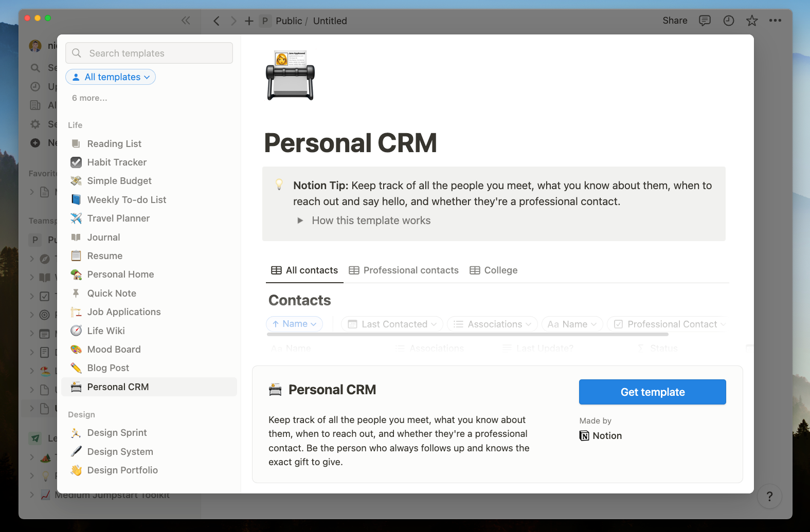810x532 pixels.
Task: Open All templates filter dropdown
Action: 111,77
